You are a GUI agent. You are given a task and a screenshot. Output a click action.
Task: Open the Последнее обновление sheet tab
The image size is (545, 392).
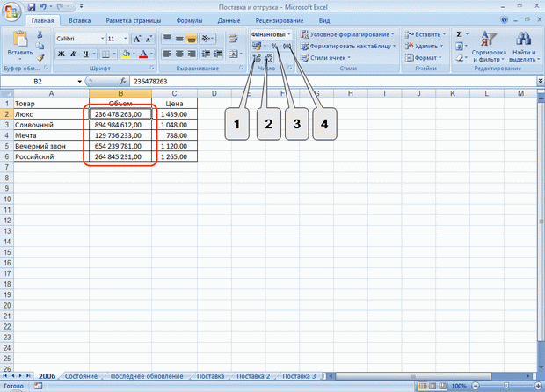(x=147, y=376)
